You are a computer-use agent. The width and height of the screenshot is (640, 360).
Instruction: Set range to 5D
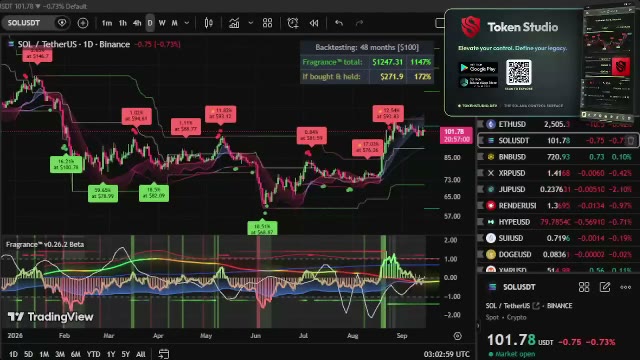point(28,354)
